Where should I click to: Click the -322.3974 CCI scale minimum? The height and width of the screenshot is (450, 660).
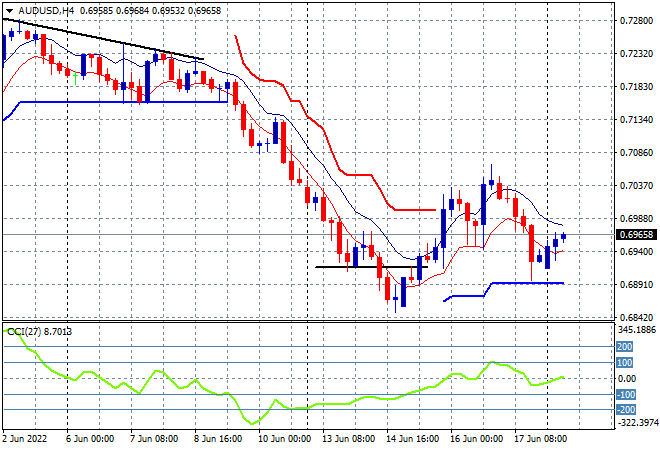click(x=637, y=422)
